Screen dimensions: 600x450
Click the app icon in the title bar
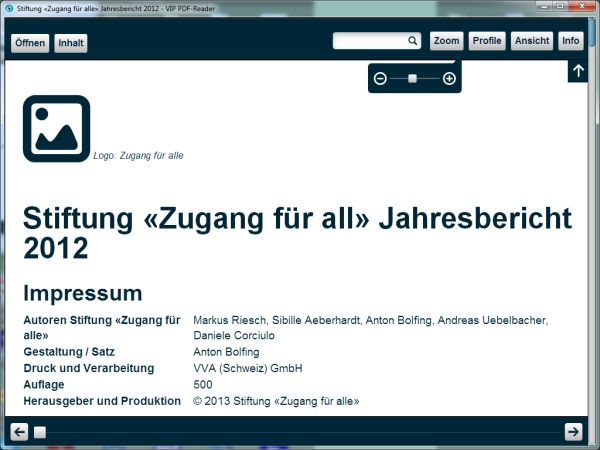click(9, 8)
